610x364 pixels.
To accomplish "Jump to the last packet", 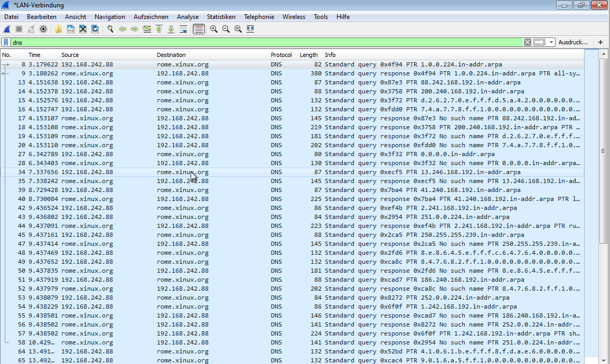I will click(171, 29).
